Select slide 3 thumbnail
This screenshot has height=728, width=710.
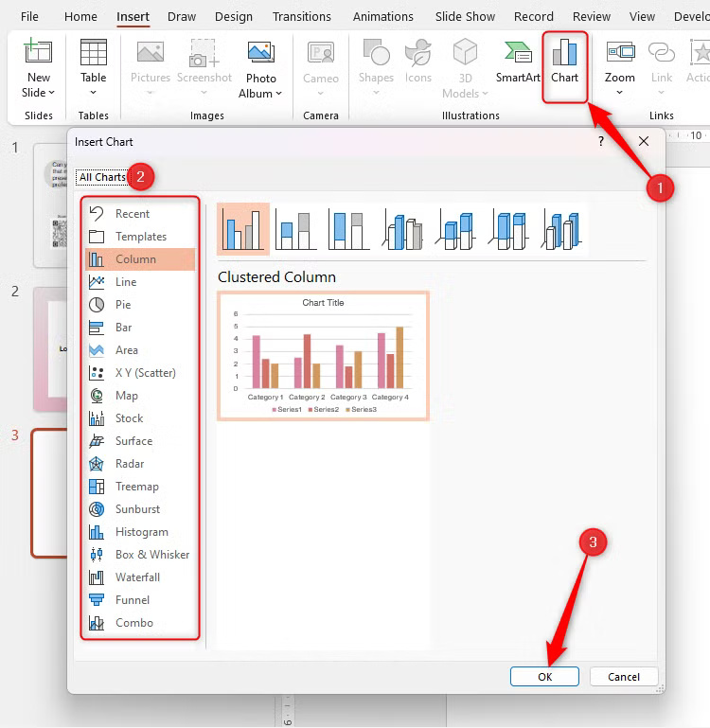[49, 493]
